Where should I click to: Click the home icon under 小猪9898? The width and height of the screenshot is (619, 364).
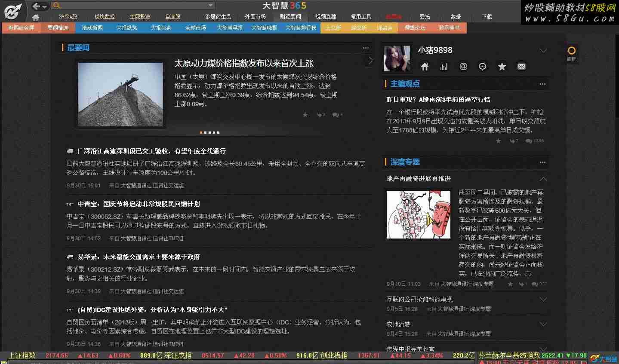point(425,67)
